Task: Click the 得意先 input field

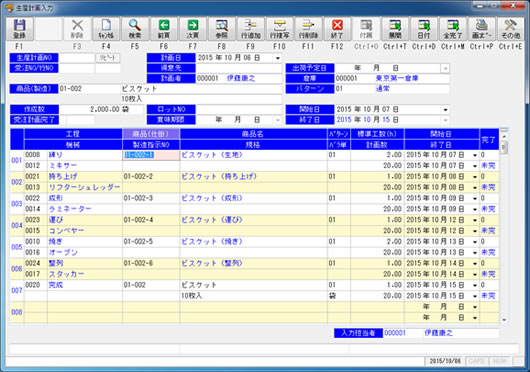Action: pyautogui.click(x=239, y=68)
